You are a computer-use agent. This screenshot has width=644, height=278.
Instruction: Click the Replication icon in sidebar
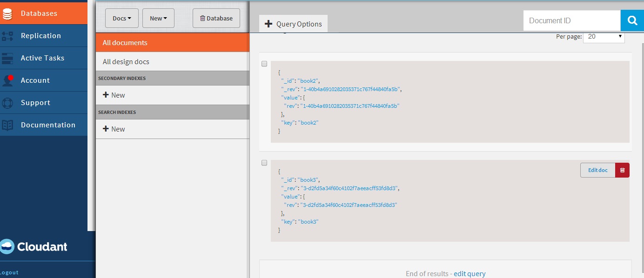pos(7,36)
